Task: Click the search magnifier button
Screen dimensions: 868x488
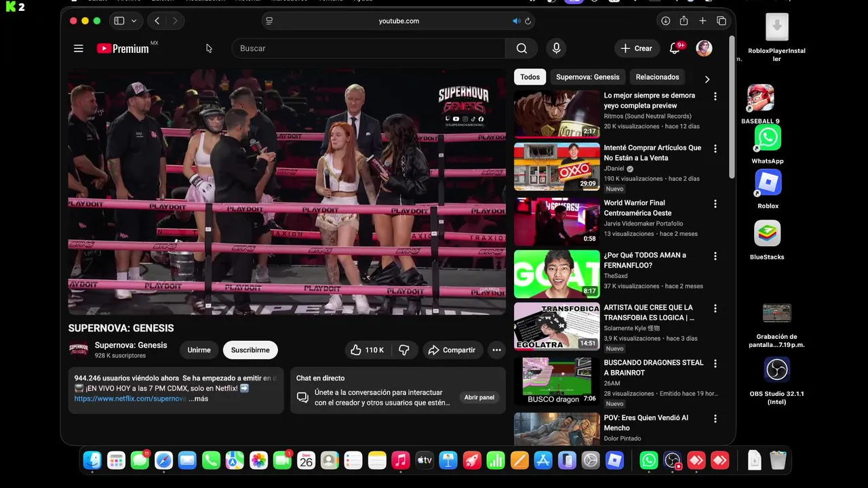Action: (521, 48)
